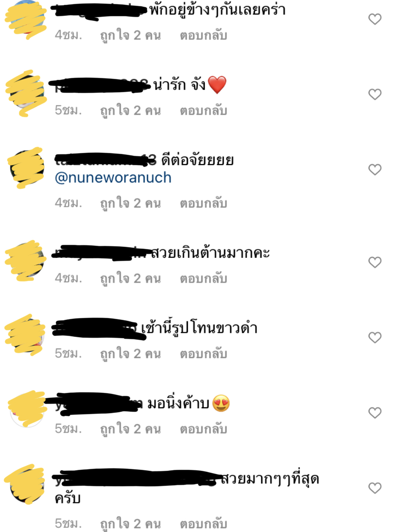View likes on 'สวยเกินต้านมากคะ' comment
404x532 pixels.
130,279
